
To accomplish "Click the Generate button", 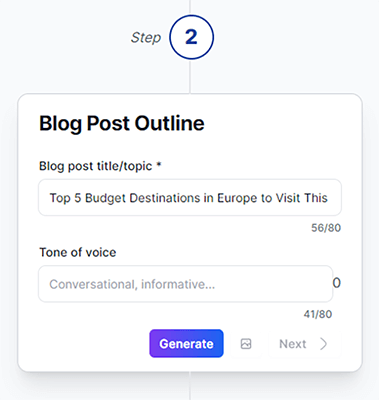I will point(186,344).
